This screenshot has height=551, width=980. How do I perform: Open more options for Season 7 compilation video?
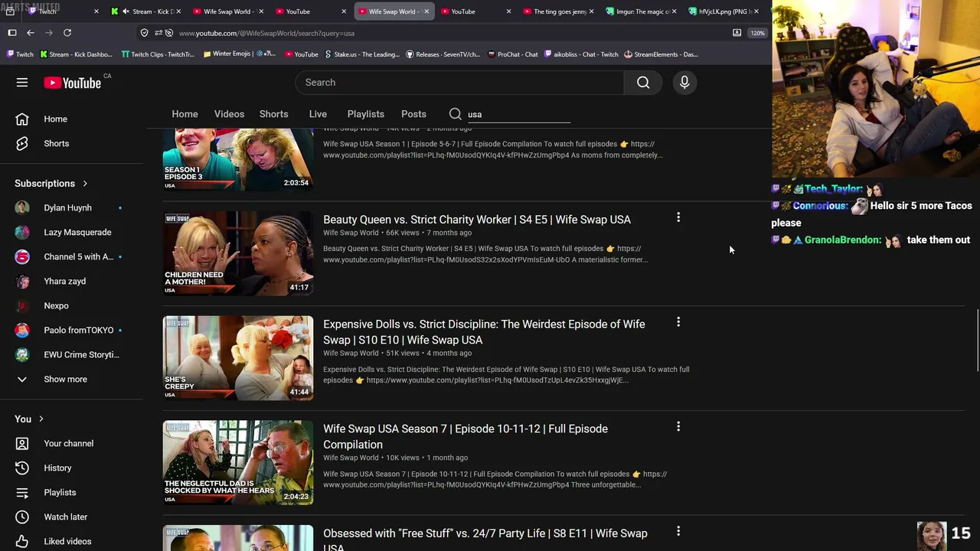click(678, 427)
